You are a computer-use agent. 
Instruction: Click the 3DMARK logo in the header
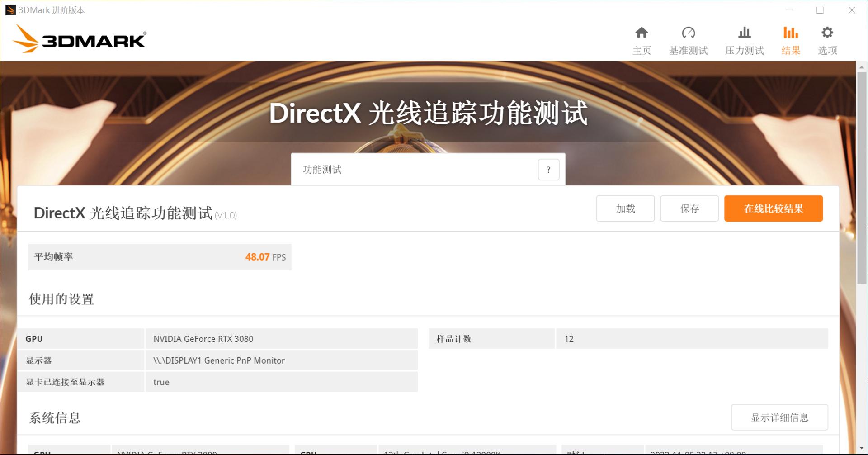click(x=79, y=39)
